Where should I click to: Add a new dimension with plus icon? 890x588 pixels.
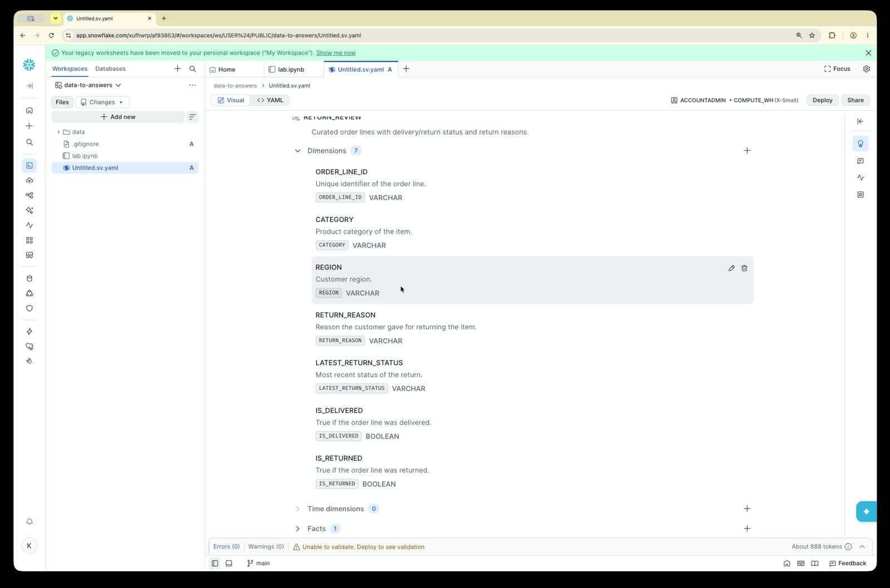point(747,151)
